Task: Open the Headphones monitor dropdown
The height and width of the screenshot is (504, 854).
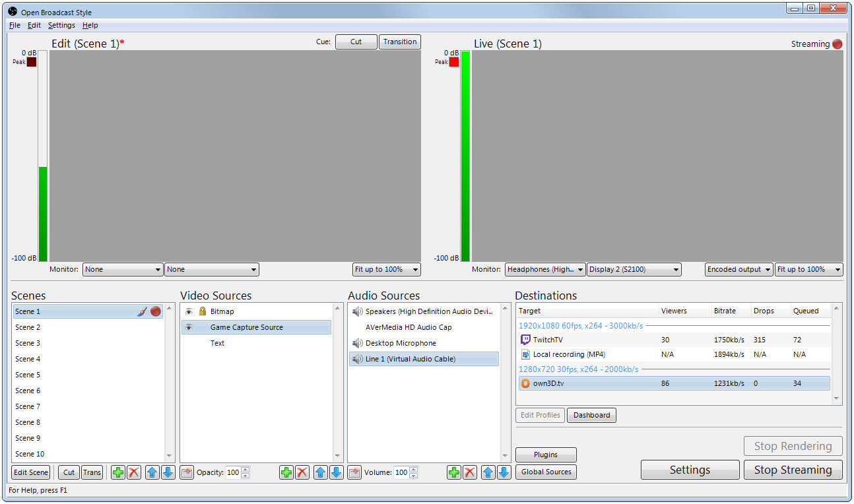Action: pos(546,269)
